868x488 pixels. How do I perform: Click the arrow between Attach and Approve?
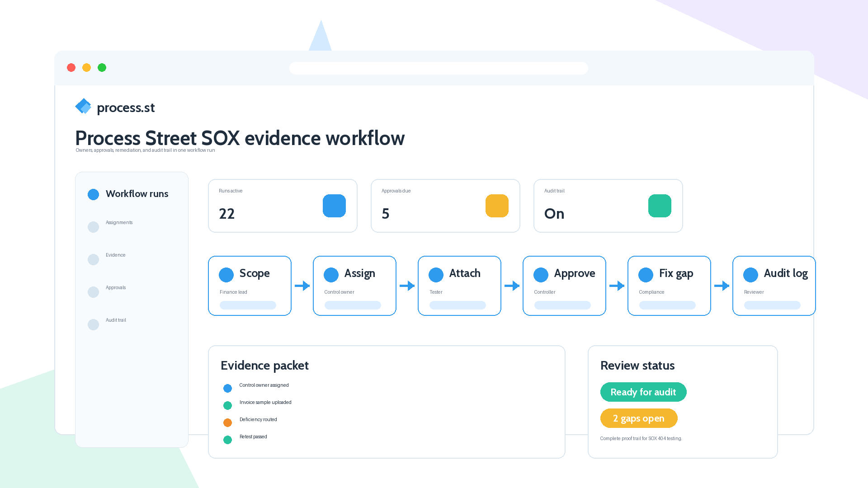tap(512, 286)
